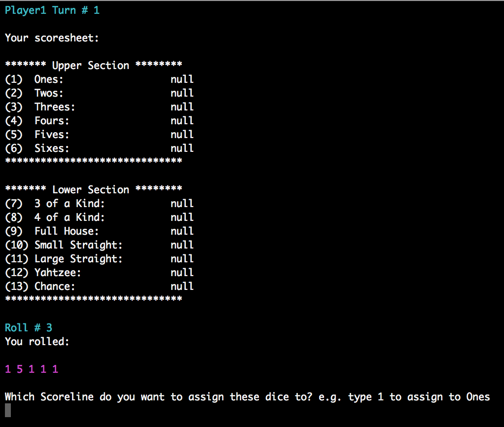
Task: Click the Full House scoreline label
Action: click(67, 231)
